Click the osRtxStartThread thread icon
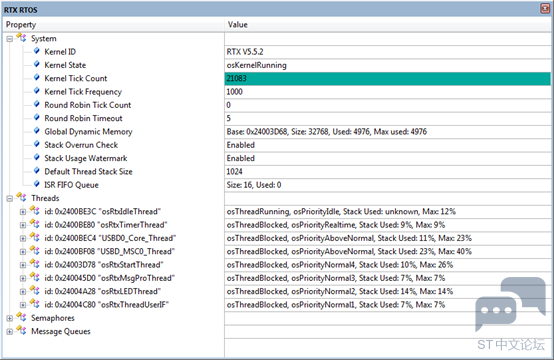Screen dimensions: 554x360 (35, 264)
